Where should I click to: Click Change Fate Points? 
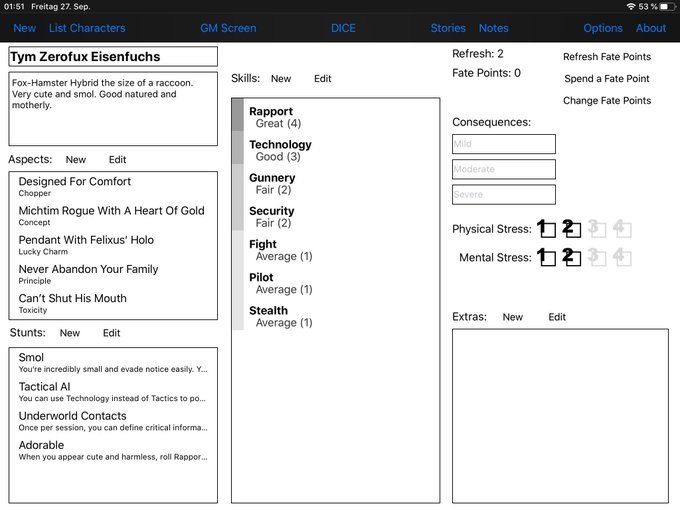tap(607, 101)
